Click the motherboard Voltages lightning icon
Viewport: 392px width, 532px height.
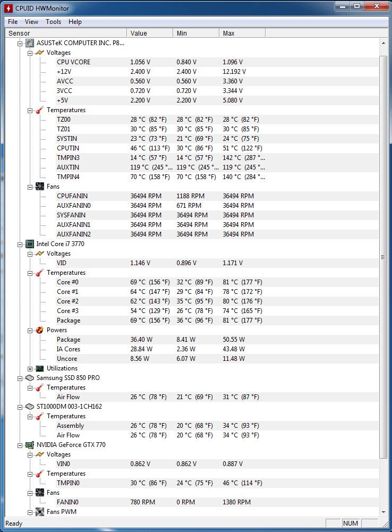coord(40,53)
